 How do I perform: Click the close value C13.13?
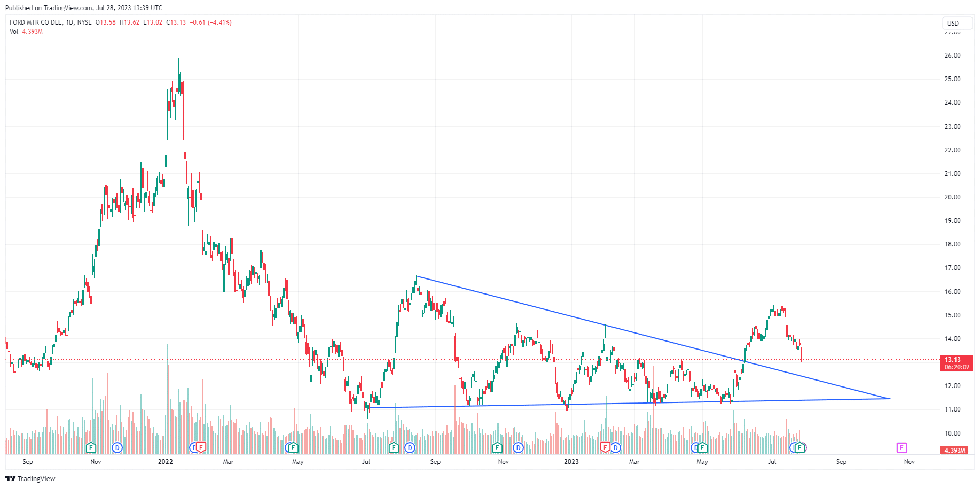pos(176,22)
